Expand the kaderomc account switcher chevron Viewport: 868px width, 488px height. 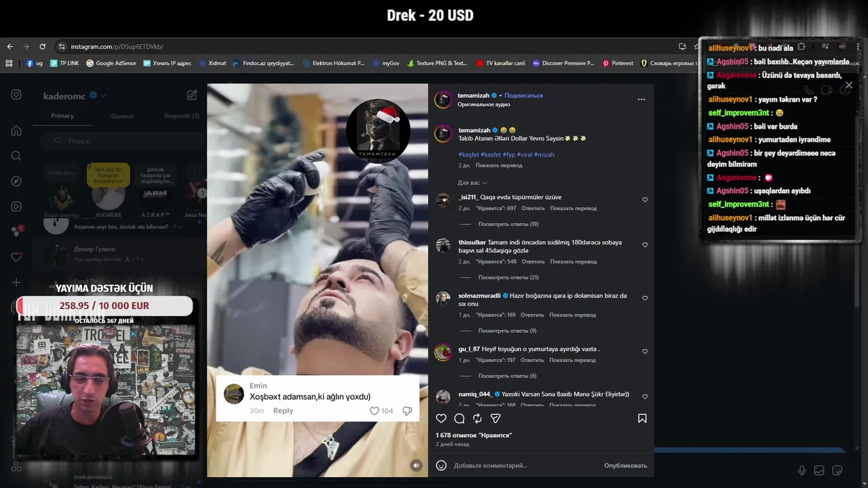point(104,96)
